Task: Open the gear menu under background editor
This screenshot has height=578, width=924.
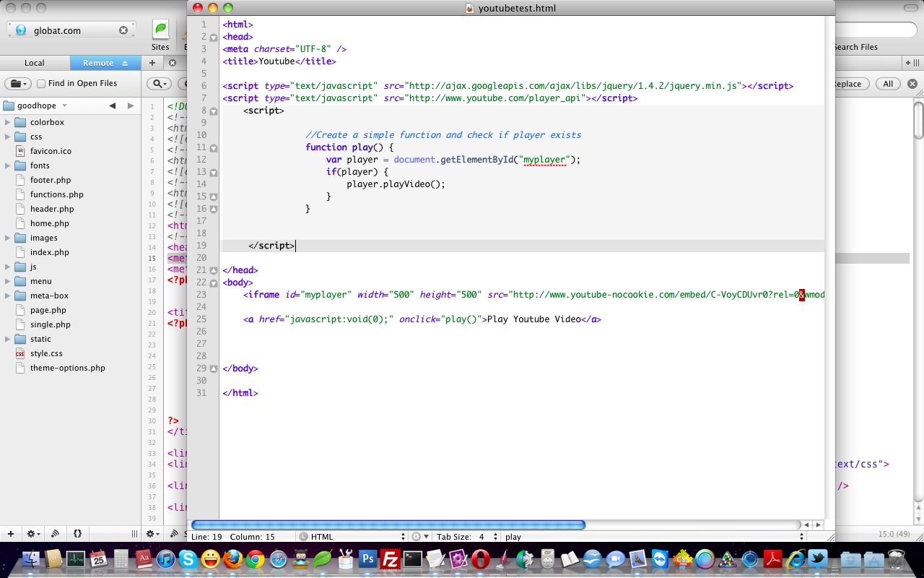Action: pyautogui.click(x=152, y=534)
